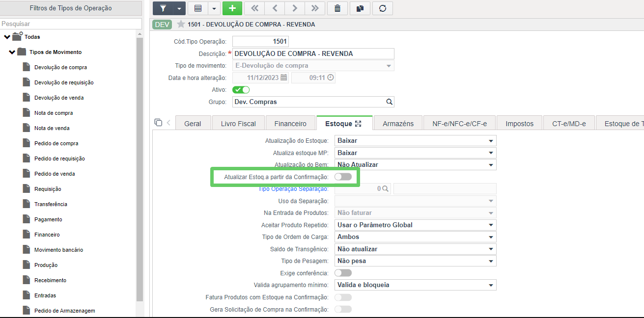This screenshot has height=318, width=644.
Task: Toggle Gera Solicitação de Compra na Confirmação
Action: [343, 309]
